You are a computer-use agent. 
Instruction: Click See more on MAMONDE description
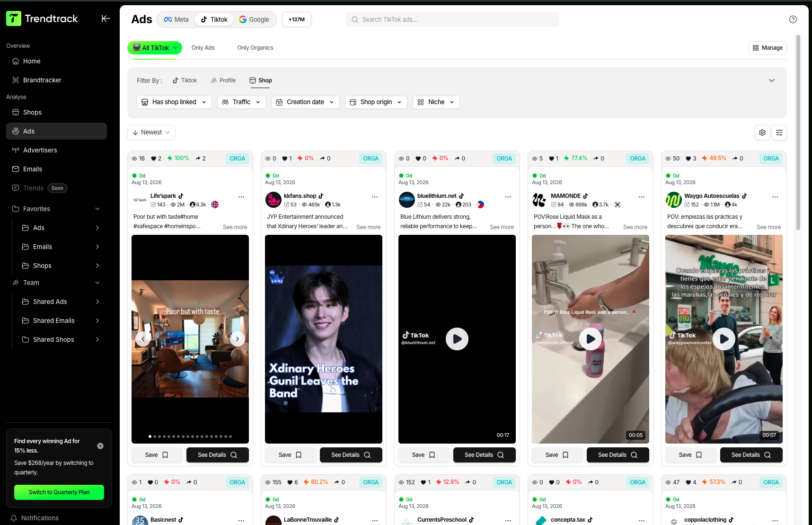pos(635,227)
